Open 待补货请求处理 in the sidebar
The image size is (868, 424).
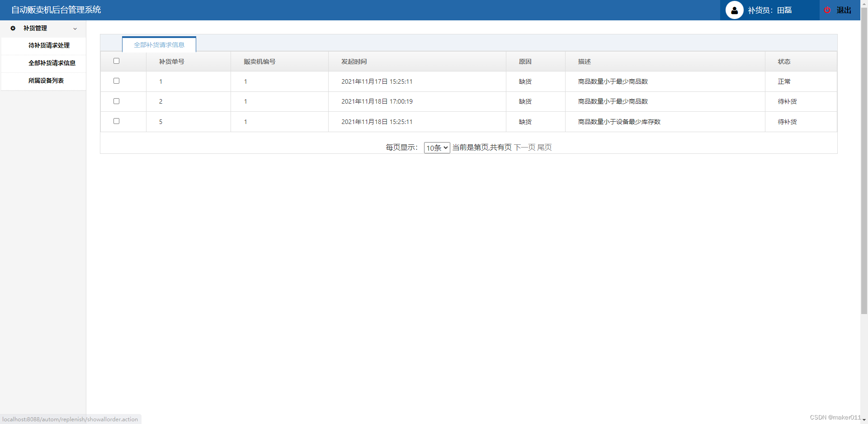tap(49, 45)
